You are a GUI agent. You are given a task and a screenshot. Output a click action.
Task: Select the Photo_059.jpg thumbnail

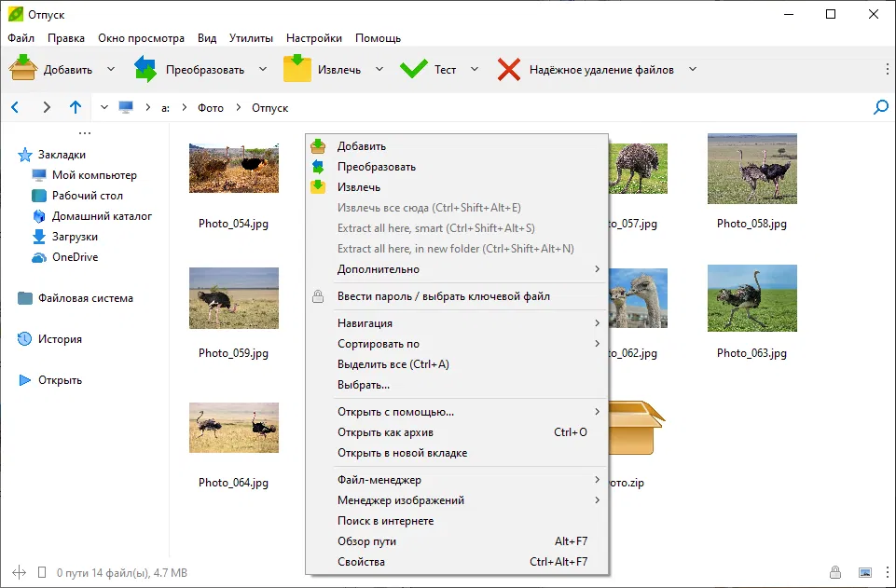click(x=234, y=298)
